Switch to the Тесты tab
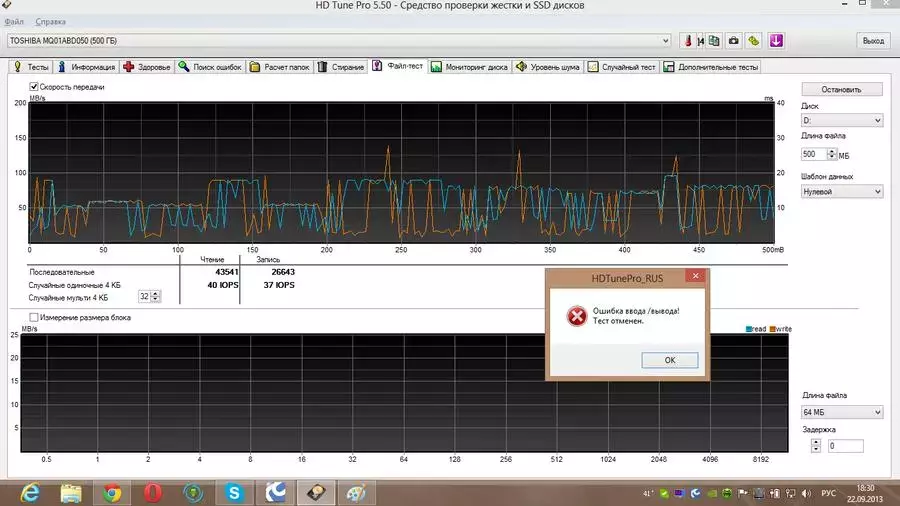 [x=31, y=67]
